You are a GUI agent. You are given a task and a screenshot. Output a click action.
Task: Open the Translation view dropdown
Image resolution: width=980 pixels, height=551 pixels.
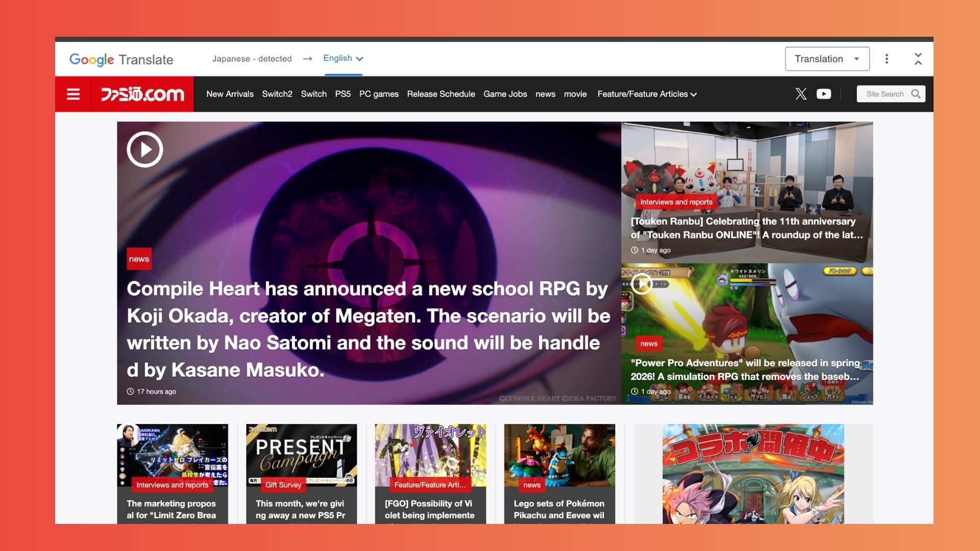coord(827,59)
